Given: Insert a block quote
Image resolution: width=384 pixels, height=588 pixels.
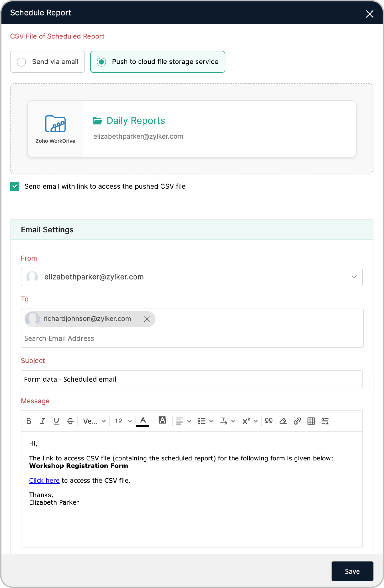Looking at the screenshot, I should pyautogui.click(x=269, y=421).
